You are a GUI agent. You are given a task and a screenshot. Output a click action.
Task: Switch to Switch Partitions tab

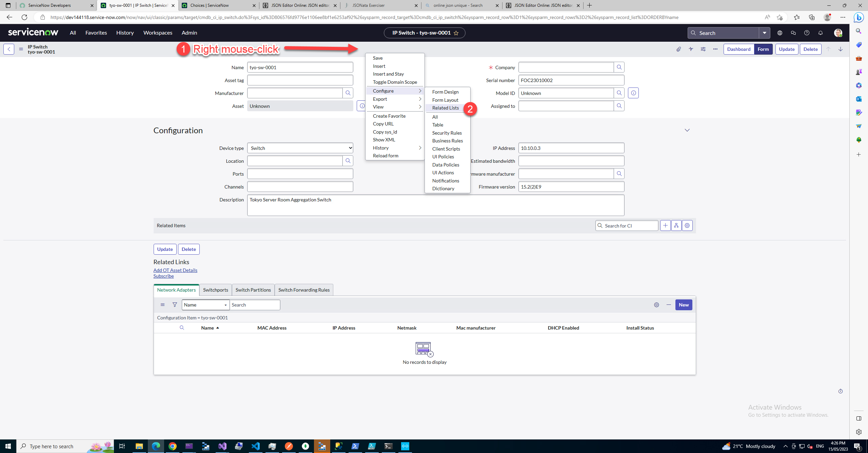click(x=253, y=290)
